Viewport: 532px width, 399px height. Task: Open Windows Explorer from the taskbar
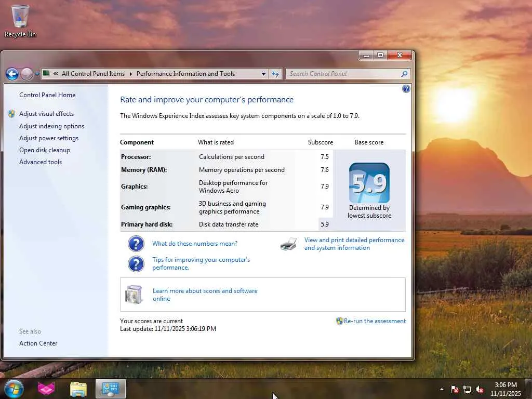click(78, 389)
